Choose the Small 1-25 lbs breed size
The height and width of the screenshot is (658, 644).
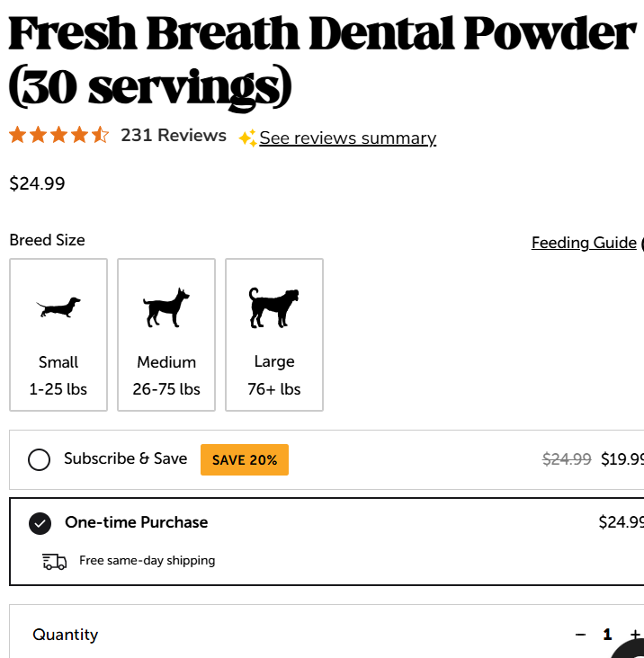pyautogui.click(x=58, y=335)
